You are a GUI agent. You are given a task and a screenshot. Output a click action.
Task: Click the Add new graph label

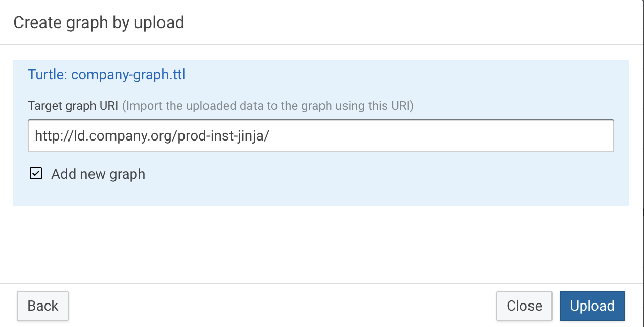pyautogui.click(x=98, y=174)
